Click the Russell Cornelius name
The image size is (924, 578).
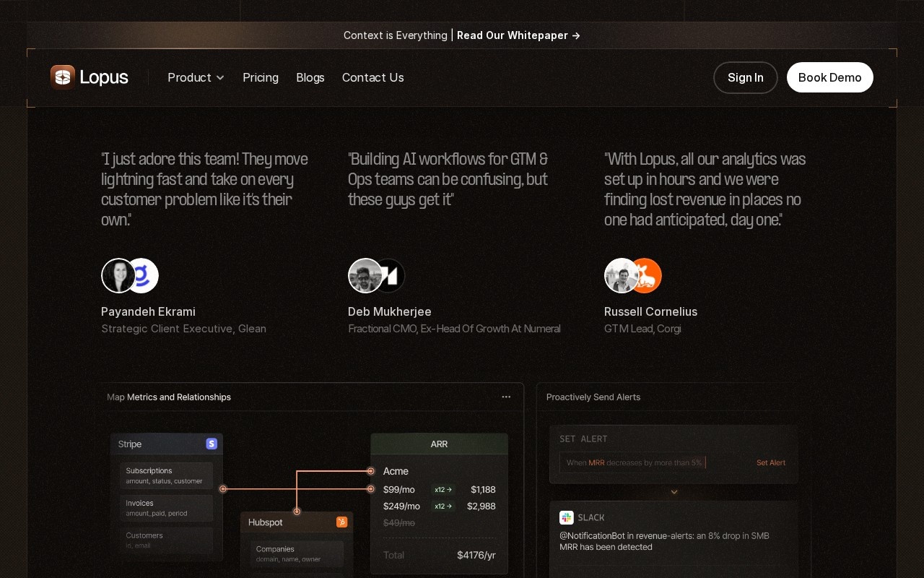(x=650, y=311)
